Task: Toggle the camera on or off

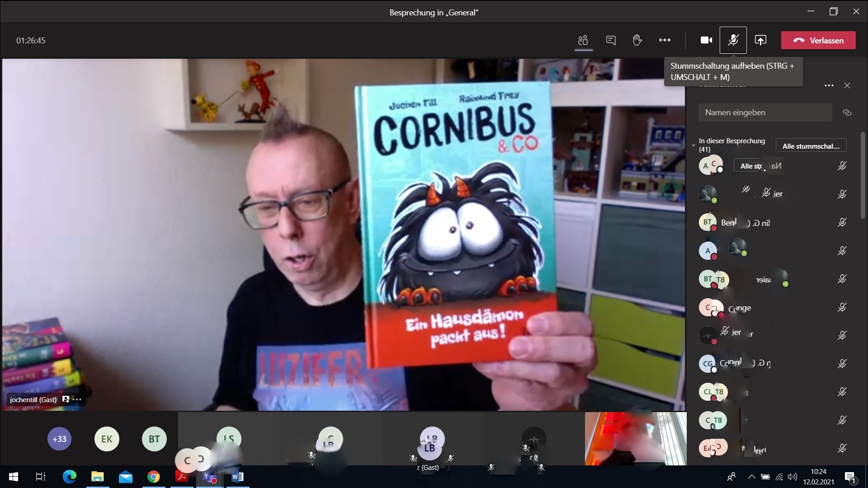Action: click(x=706, y=40)
